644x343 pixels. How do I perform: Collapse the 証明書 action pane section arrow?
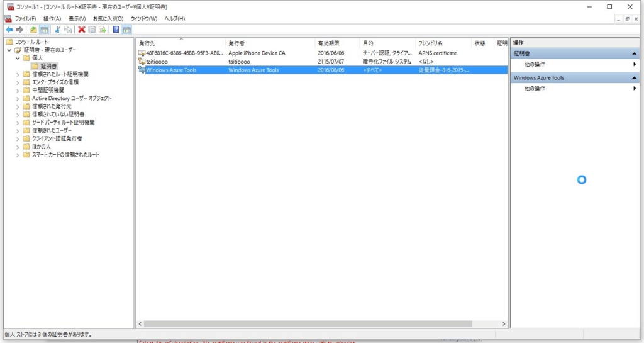coord(634,53)
